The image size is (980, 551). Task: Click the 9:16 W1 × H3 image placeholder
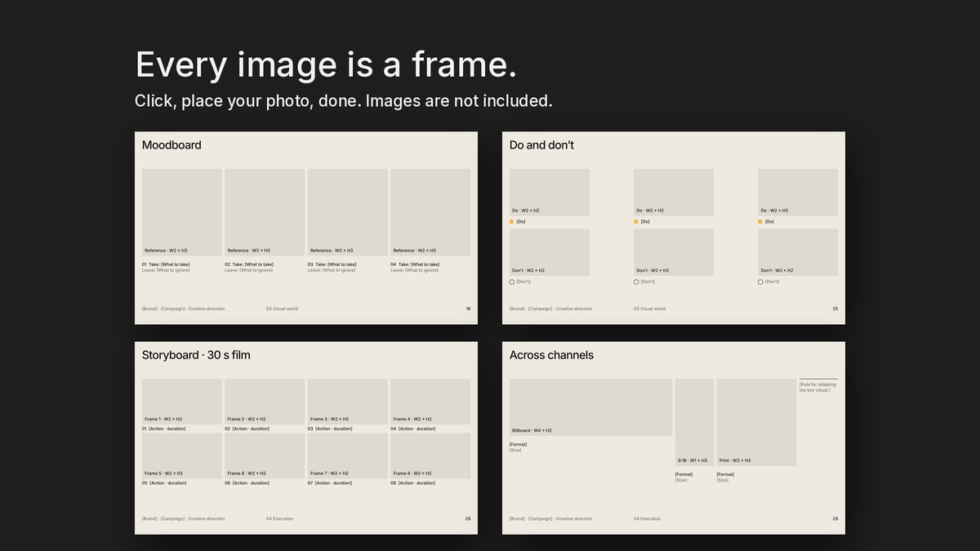point(694,422)
